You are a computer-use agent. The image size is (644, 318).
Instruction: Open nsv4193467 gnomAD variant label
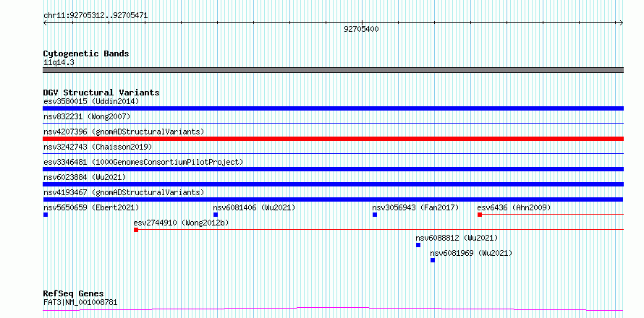click(124, 192)
